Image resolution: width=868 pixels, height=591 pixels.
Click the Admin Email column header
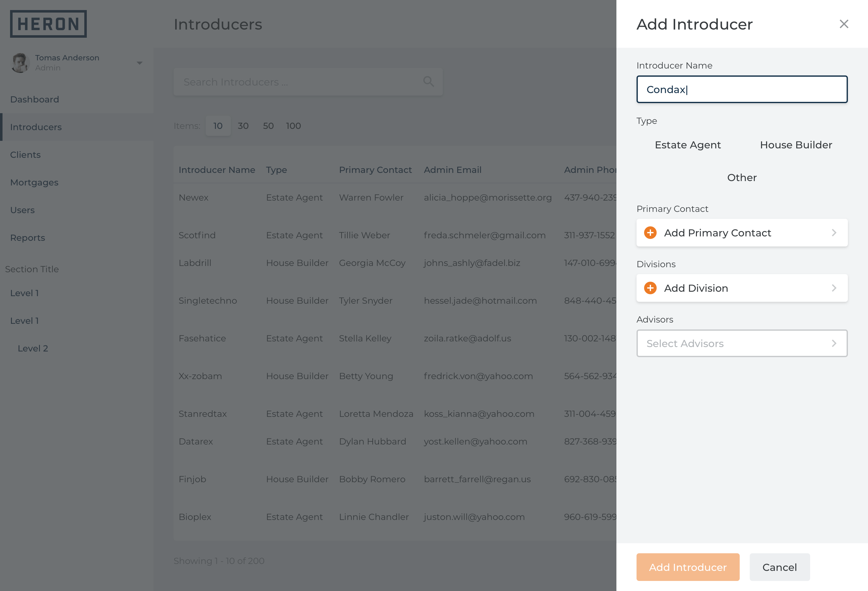[x=452, y=170]
